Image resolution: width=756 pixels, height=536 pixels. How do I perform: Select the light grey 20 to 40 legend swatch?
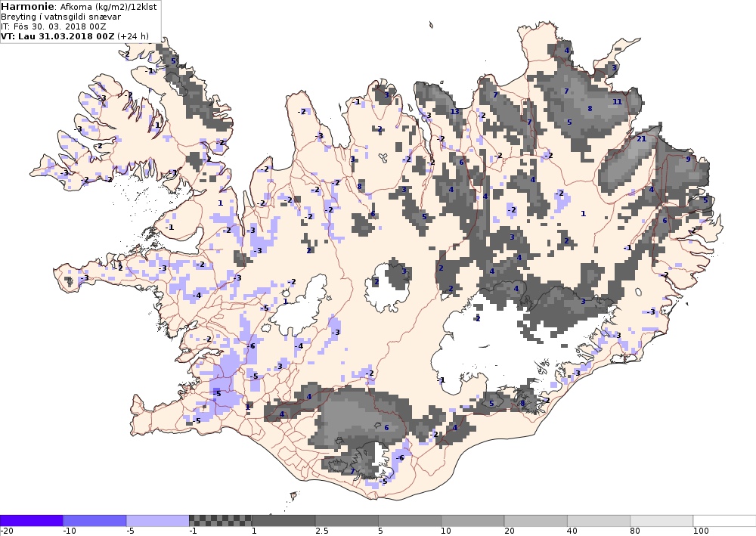tap(536, 521)
